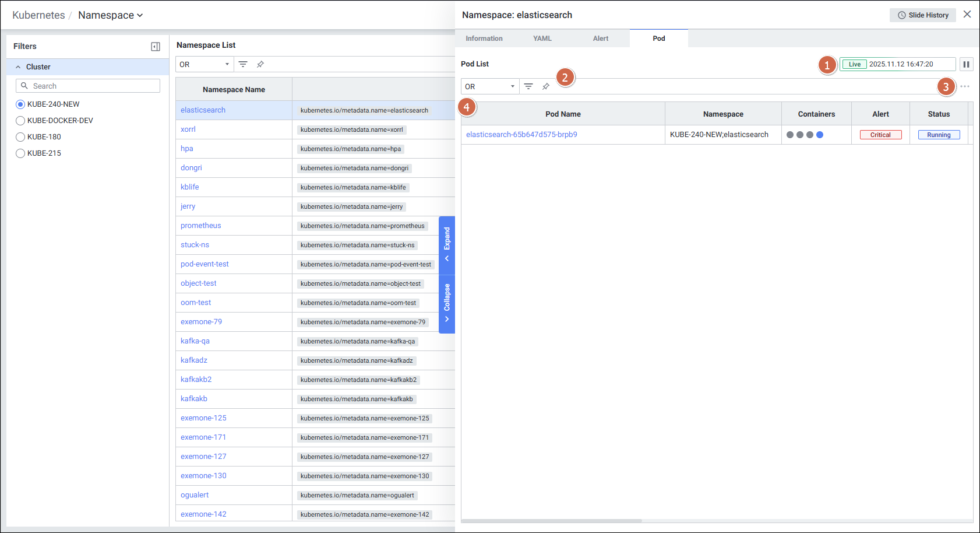Collapse the Filters panel using its icon

click(156, 47)
